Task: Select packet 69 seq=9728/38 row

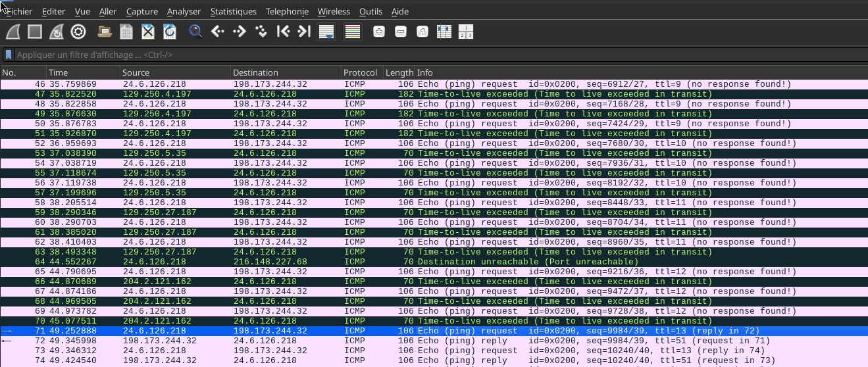Action: click(x=434, y=311)
